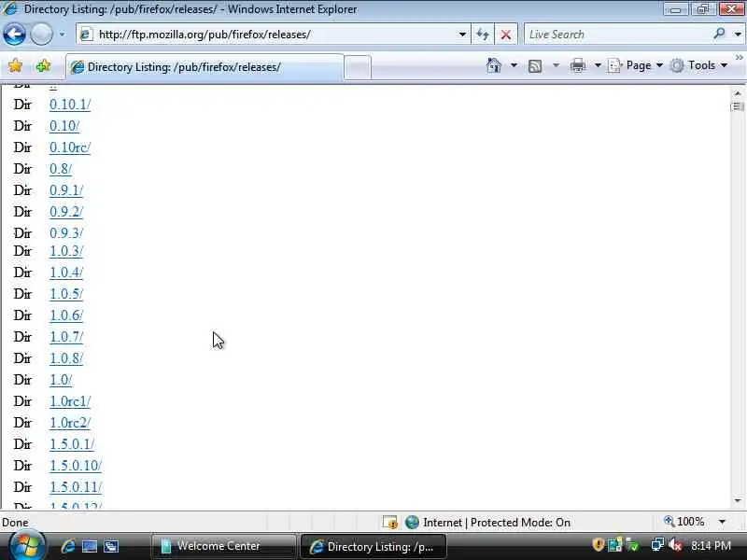Screen dimensions: 747x560
Task: Open the 0.9.2/ directory link
Action: [x=66, y=212]
